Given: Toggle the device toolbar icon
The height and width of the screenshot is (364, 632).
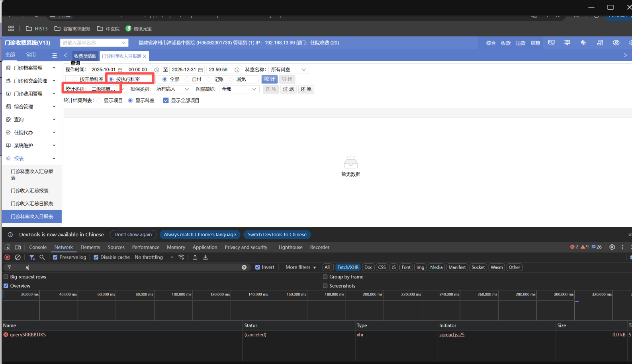Looking at the screenshot, I should (x=18, y=247).
